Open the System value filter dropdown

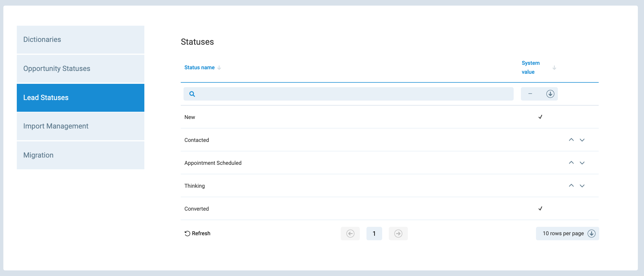550,94
